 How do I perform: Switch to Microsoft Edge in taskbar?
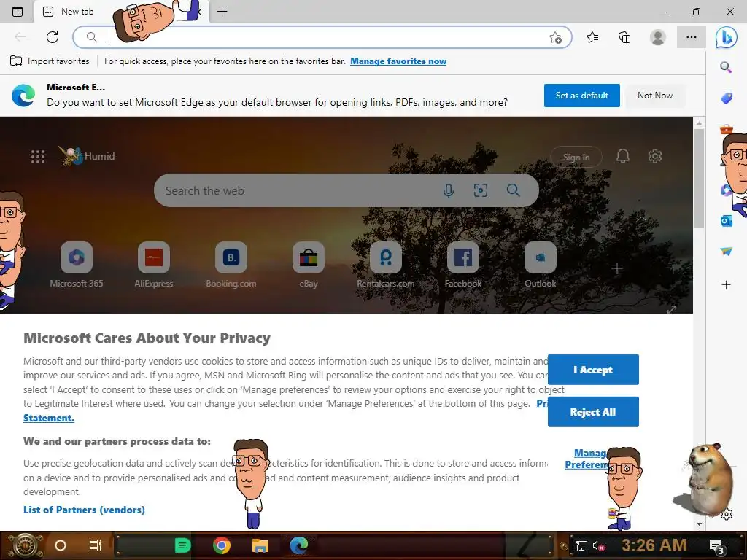pyautogui.click(x=299, y=545)
